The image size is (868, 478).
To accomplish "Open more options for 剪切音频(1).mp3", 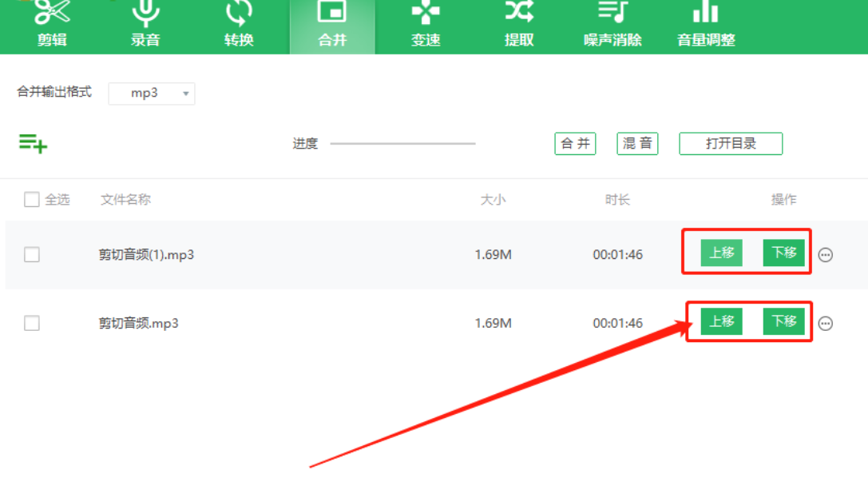I will [826, 255].
